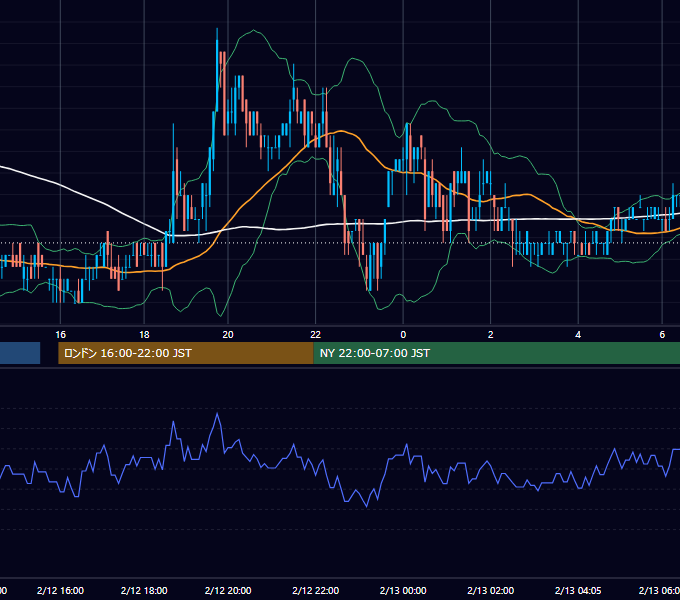This screenshot has height=600, width=680.
Task: Click the '18' hour label on price chart axis
Action: click(x=144, y=335)
